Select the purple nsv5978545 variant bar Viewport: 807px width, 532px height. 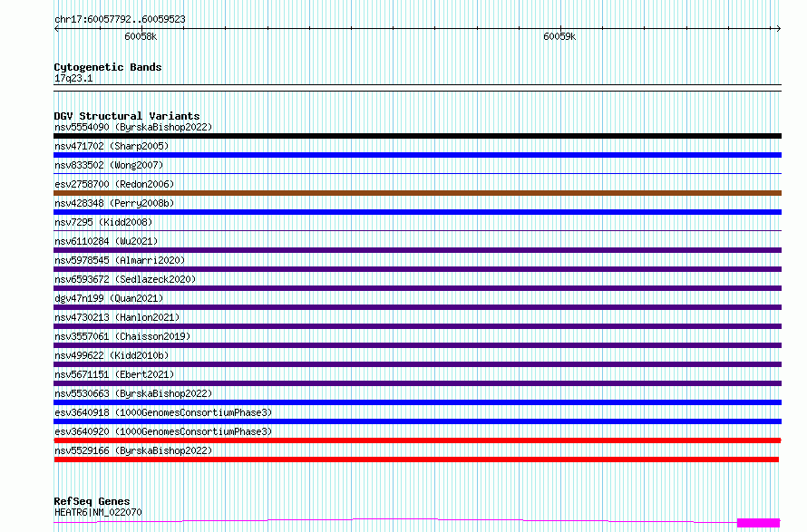coord(417,269)
